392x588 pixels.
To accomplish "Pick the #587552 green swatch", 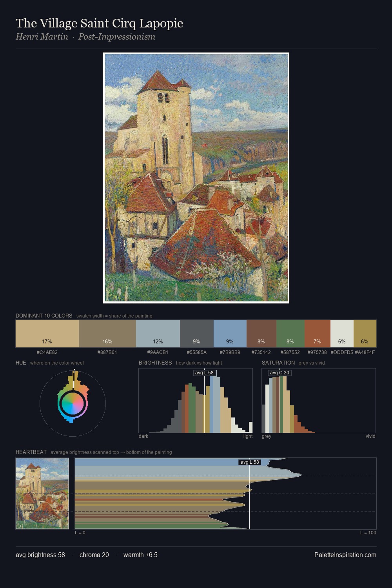I will point(290,334).
